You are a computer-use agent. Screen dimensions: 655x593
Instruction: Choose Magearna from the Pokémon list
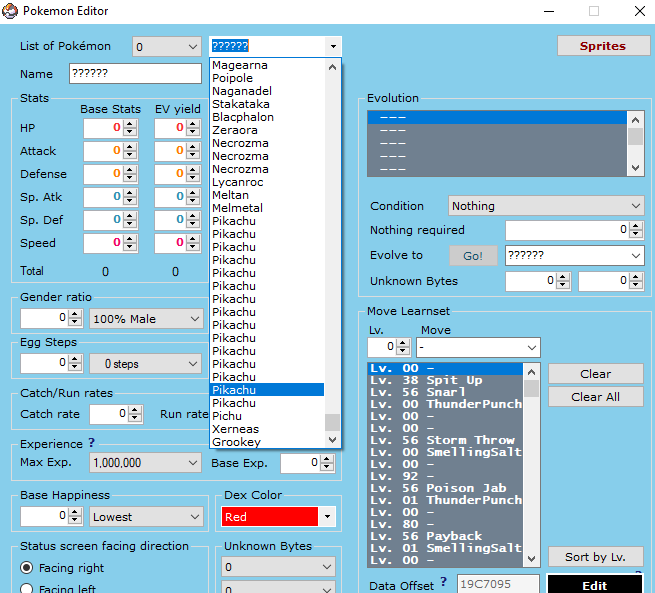coord(239,65)
